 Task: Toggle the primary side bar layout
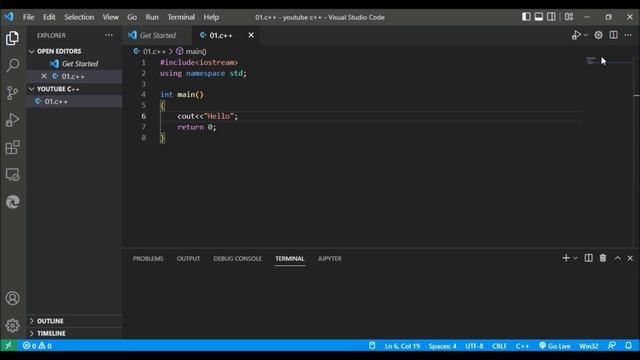click(x=526, y=17)
